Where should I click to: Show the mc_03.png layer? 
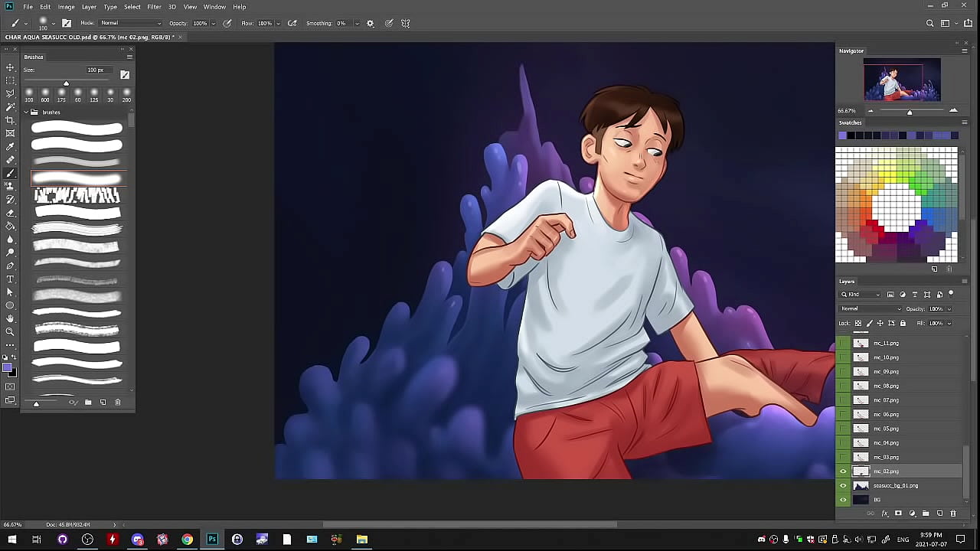[x=843, y=457]
